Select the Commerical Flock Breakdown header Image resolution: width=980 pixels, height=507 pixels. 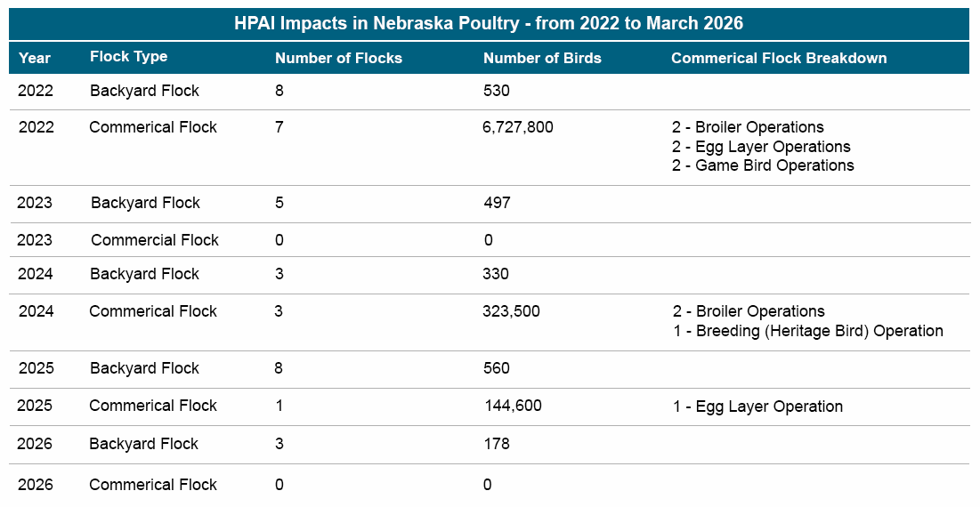[779, 58]
